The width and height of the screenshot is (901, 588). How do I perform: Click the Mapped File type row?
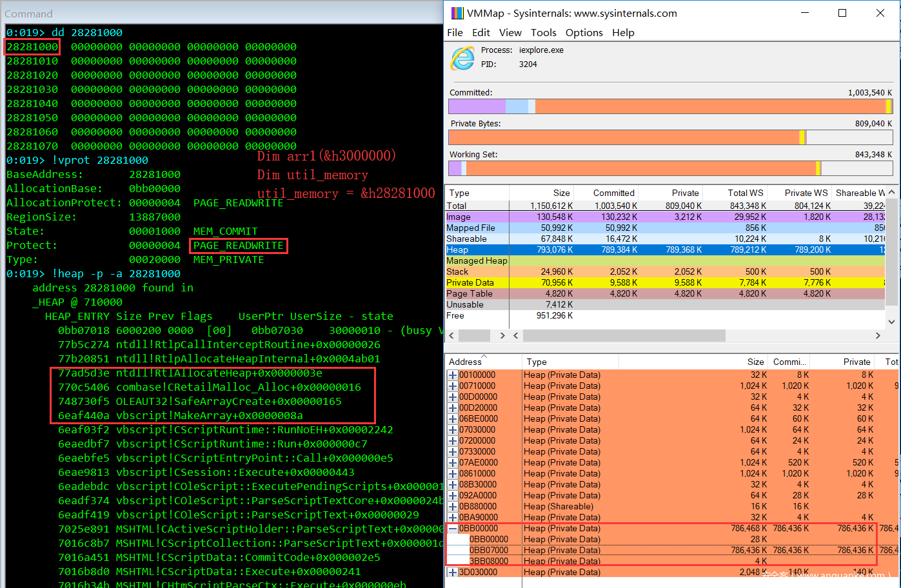477,228
